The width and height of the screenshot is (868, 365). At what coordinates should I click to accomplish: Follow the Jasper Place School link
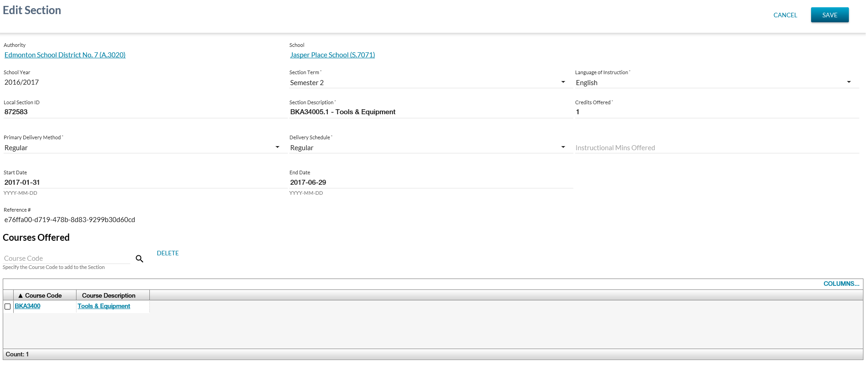tap(332, 55)
